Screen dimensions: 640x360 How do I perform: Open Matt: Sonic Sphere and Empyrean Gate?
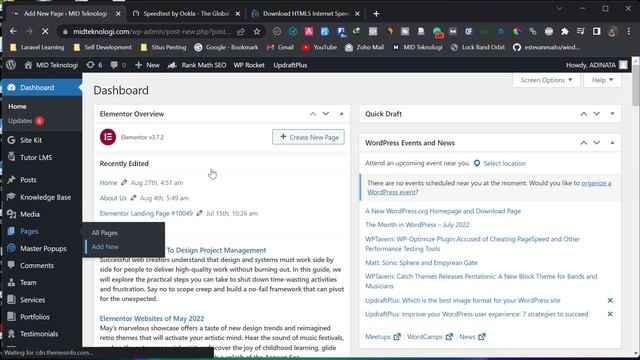[421, 263]
